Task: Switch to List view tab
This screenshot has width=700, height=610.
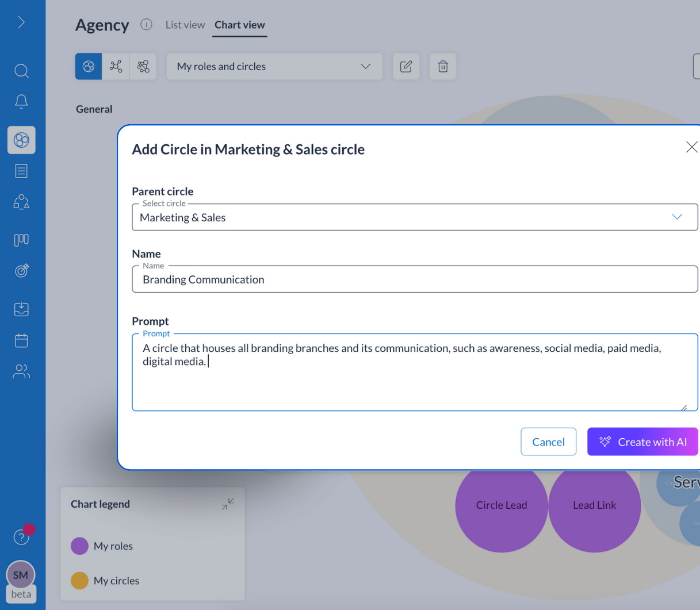Action: click(x=185, y=25)
